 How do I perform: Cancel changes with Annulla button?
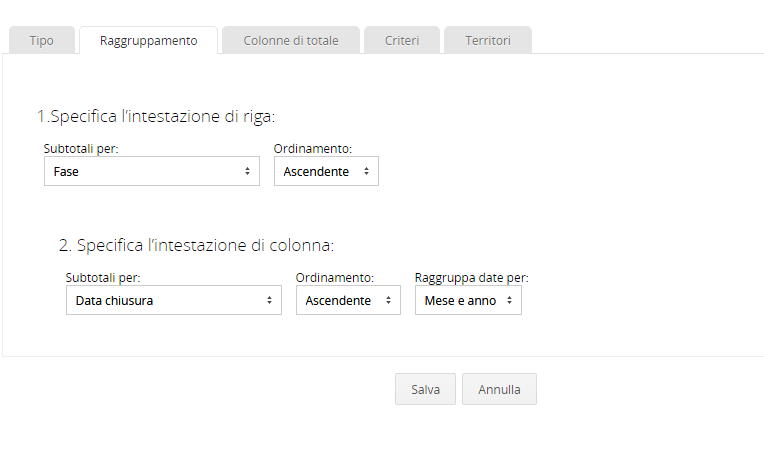click(x=499, y=389)
